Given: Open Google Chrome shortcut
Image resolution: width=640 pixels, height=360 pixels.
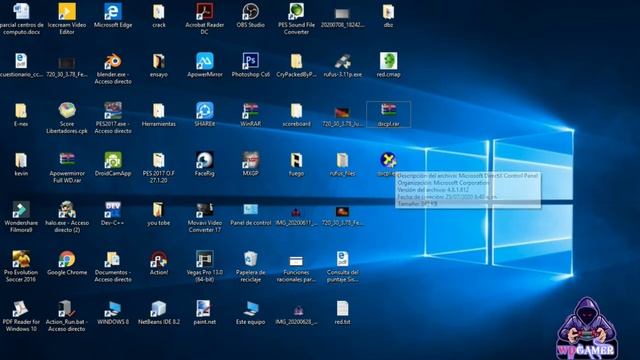Looking at the screenshot, I should point(67,264).
